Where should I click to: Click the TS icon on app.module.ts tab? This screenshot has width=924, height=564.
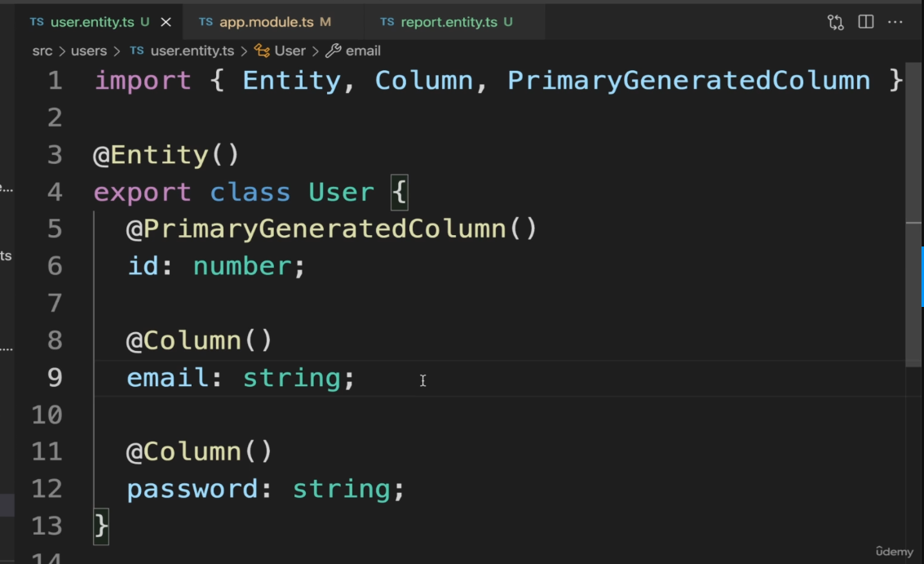206,22
